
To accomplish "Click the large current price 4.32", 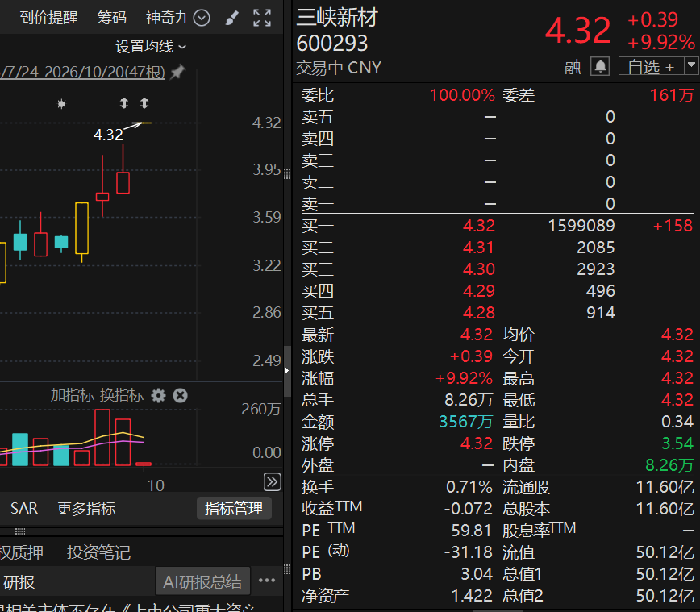I will 578,31.
